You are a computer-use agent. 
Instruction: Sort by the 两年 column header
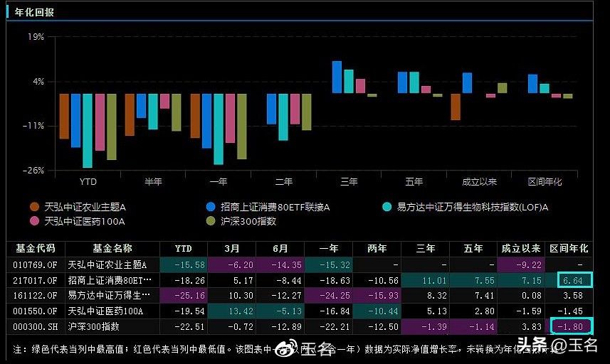pos(377,249)
